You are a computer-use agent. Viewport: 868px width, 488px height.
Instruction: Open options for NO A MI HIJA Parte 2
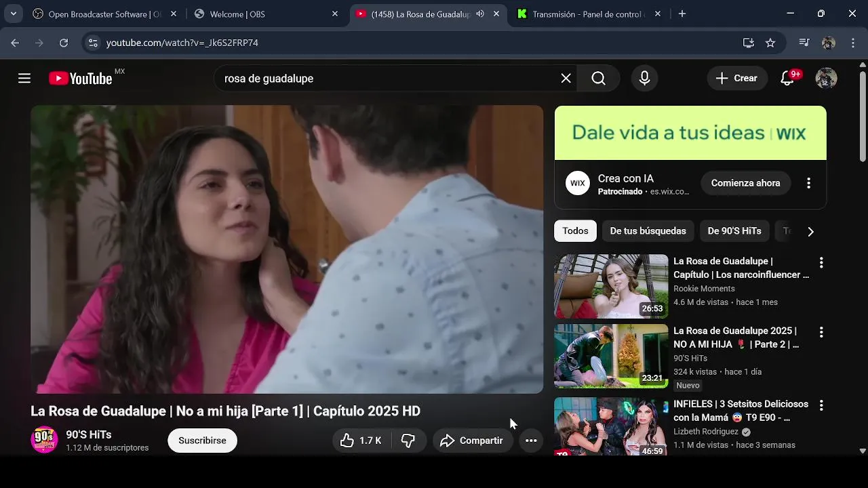tap(821, 332)
